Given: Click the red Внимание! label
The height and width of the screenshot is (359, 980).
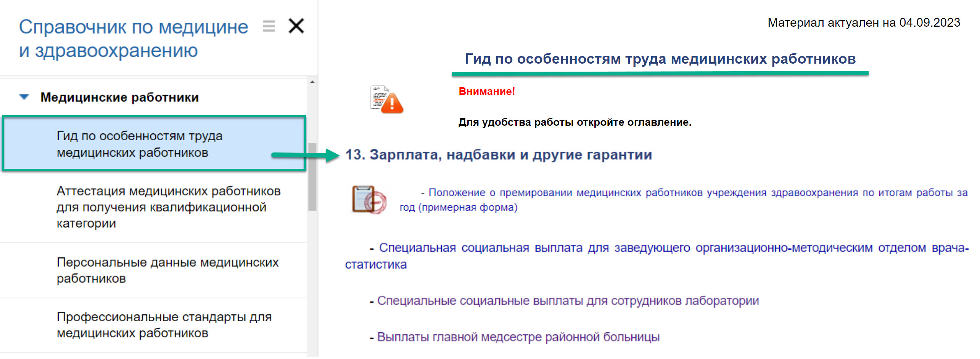Looking at the screenshot, I should [x=487, y=91].
